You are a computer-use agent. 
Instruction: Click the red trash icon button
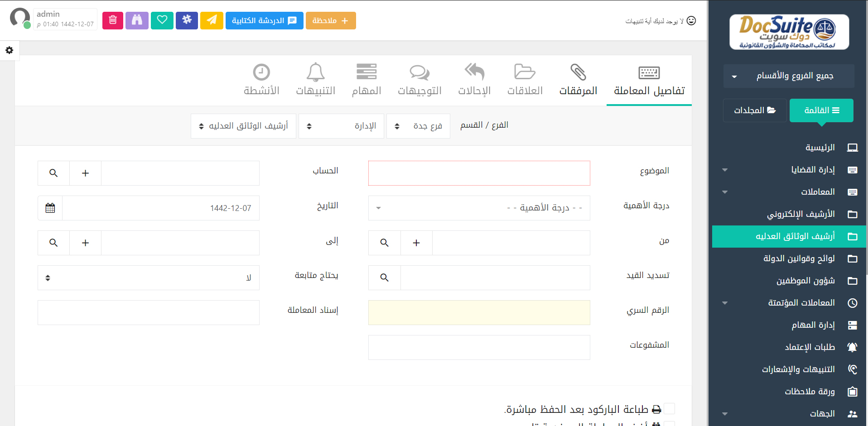point(113,20)
